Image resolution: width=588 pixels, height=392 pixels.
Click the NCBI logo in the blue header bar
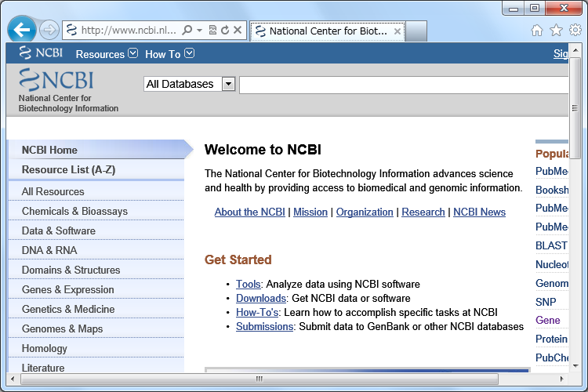(41, 53)
